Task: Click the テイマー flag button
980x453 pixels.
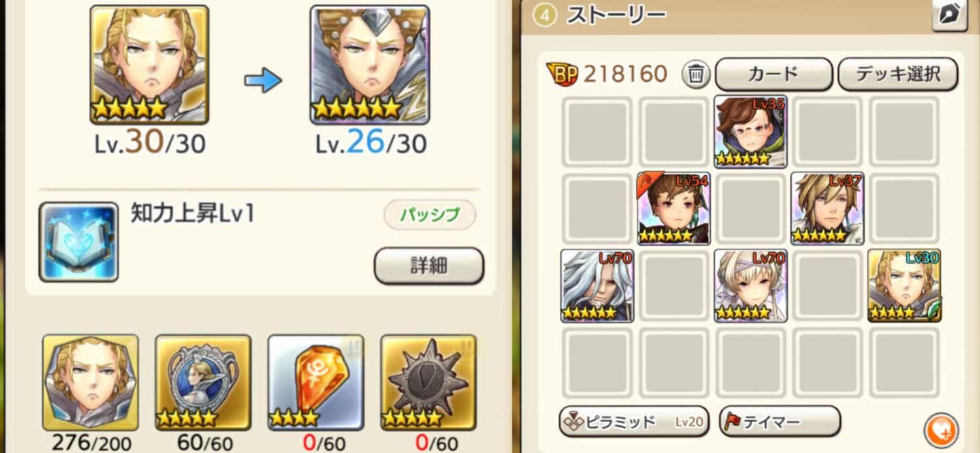Action: tap(779, 422)
